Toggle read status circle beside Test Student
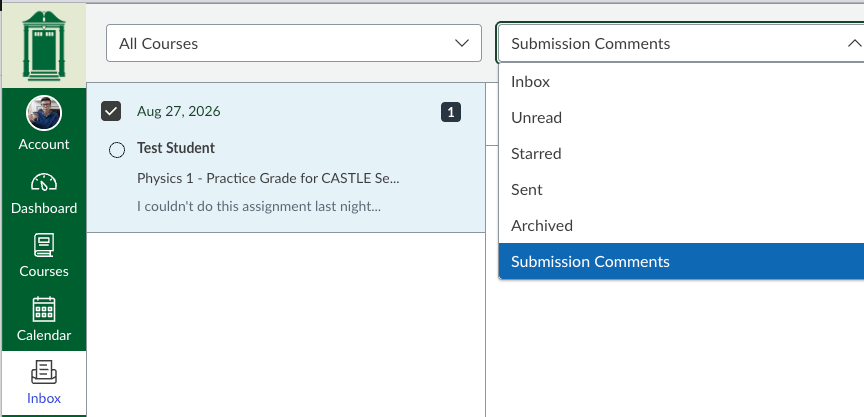The height and width of the screenshot is (417, 864). (117, 150)
